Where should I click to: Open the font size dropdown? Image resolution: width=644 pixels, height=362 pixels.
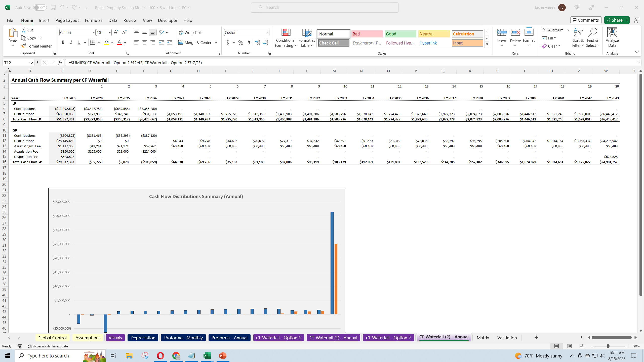(x=110, y=32)
